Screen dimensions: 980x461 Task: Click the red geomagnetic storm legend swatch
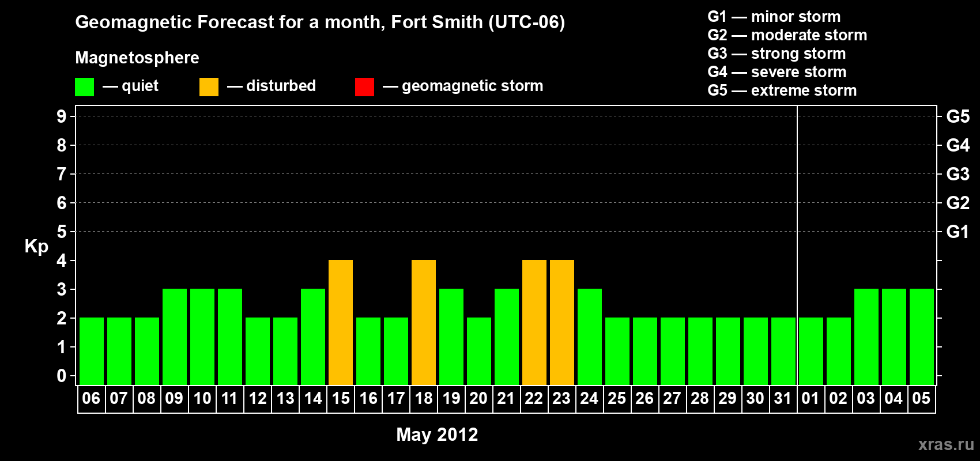364,87
